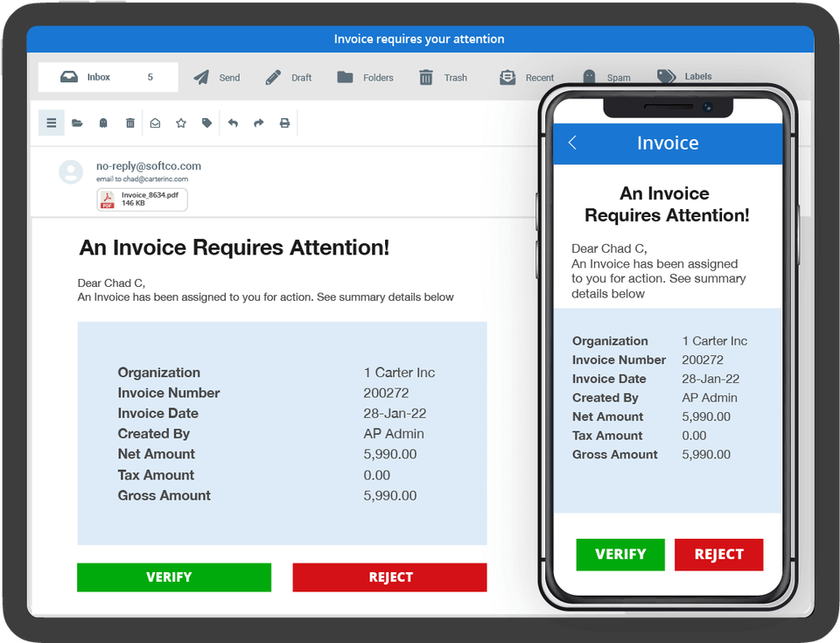Select the Send paper plane icon
This screenshot has width=840, height=643.
coord(203,77)
